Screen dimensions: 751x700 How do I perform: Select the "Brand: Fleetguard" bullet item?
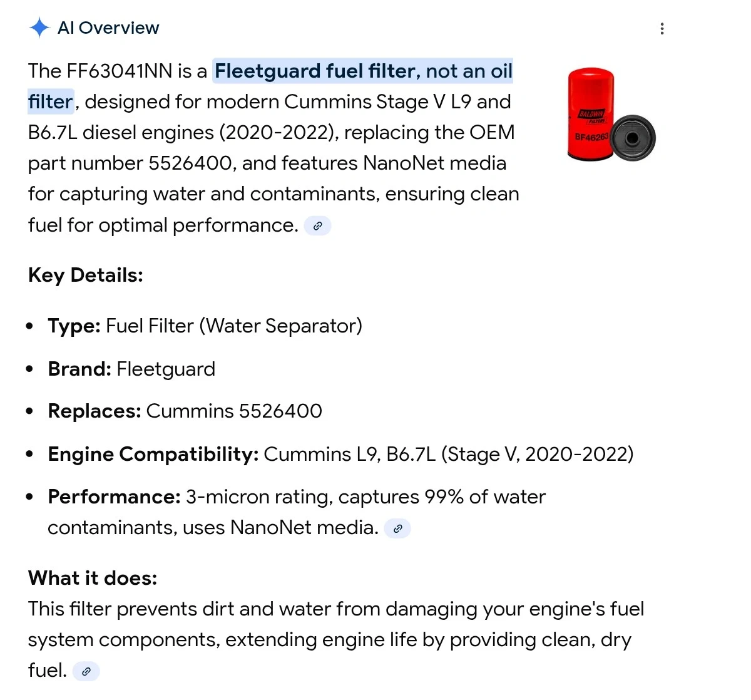coord(131,369)
